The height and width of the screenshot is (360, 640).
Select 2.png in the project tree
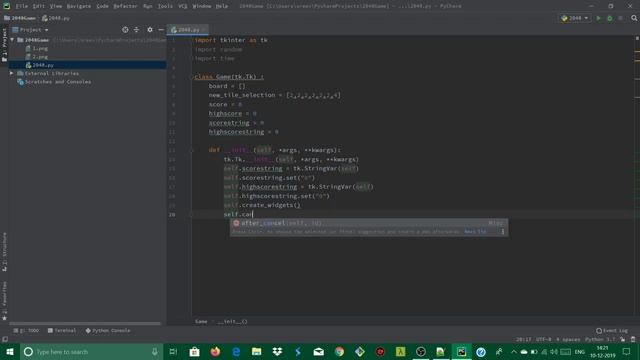click(40, 57)
